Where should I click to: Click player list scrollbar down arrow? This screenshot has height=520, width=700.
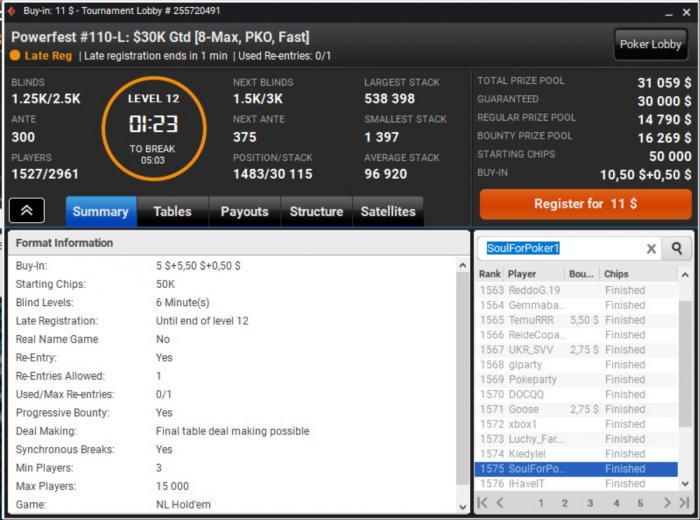point(685,484)
